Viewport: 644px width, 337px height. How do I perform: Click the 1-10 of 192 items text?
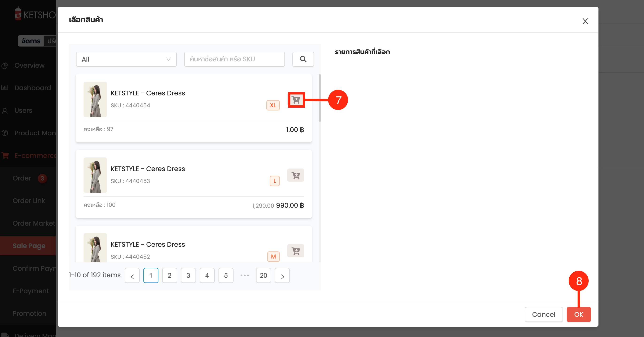(95, 275)
